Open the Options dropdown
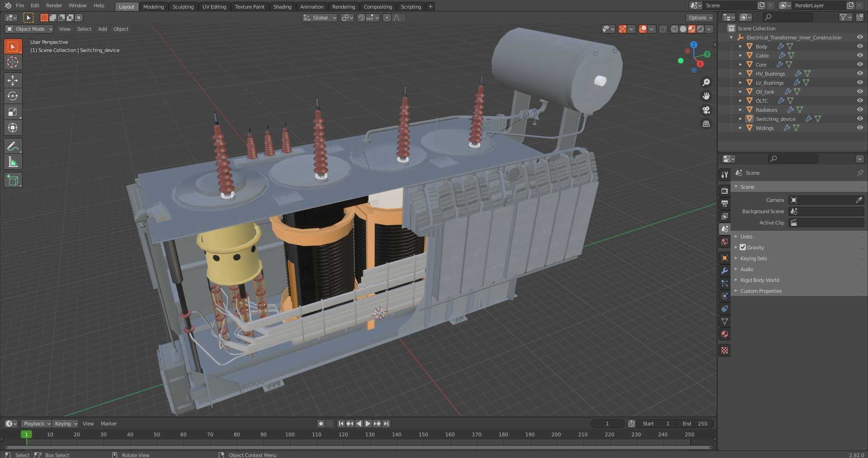 pos(700,18)
